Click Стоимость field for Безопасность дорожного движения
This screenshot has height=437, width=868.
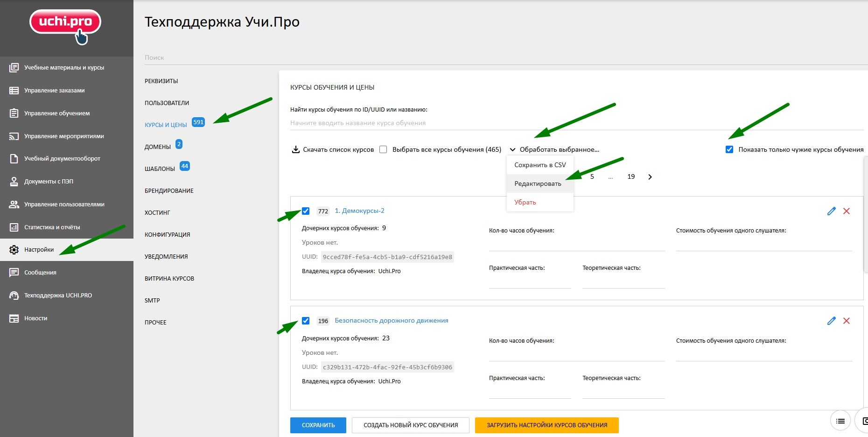tap(764, 354)
